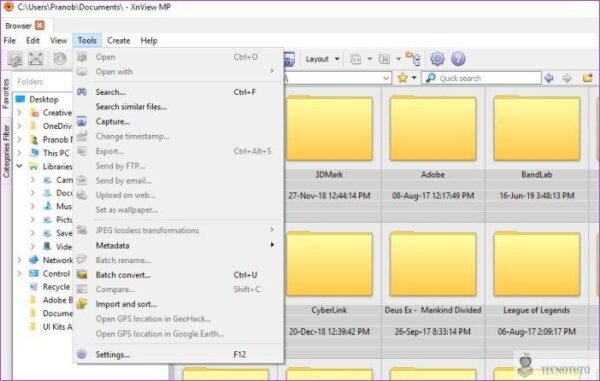Image resolution: width=600 pixels, height=381 pixels.
Task: Go forward with right arrow icon
Action: coord(567,78)
